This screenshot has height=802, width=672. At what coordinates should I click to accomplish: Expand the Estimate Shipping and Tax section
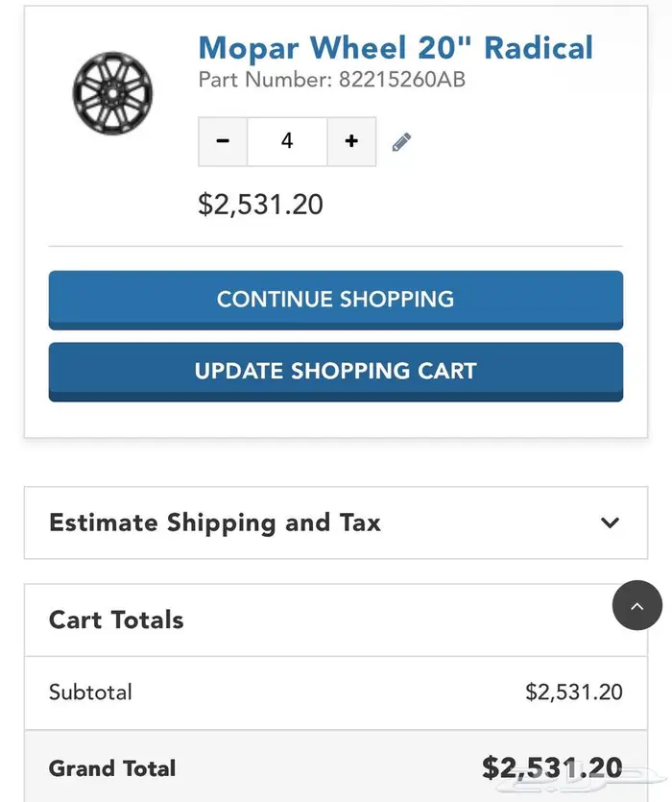[x=215, y=523]
